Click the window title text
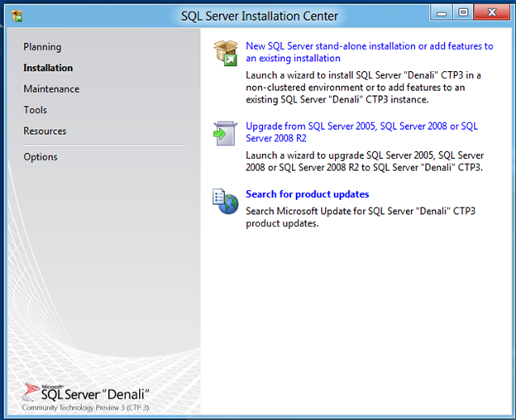This screenshot has width=516, height=420. point(260,16)
